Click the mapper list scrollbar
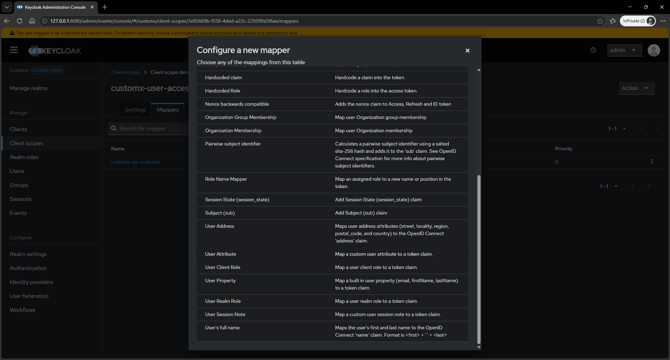Viewport: 670px width, 360px height. [479, 259]
